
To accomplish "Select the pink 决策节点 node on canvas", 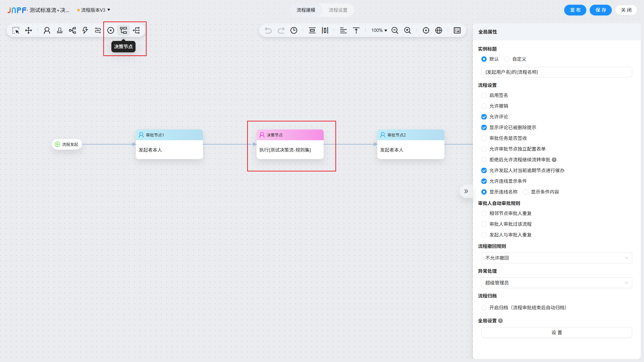I will point(290,144).
